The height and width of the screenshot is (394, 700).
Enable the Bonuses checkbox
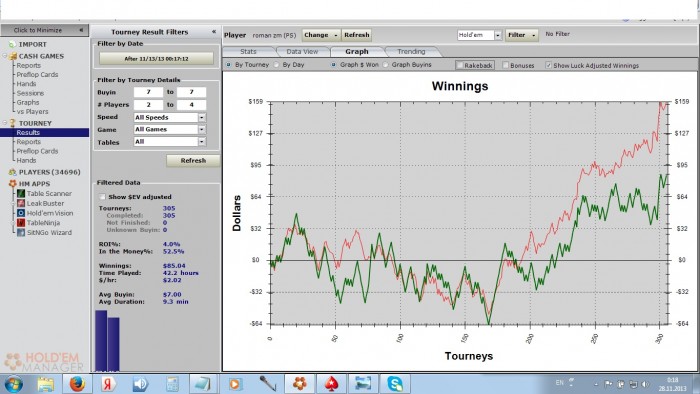(x=505, y=65)
